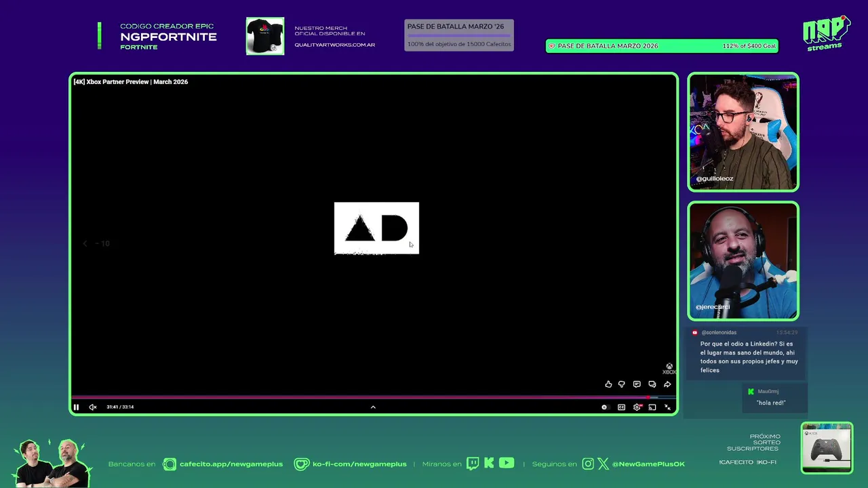Toggle closed captions with the CC button

tap(621, 407)
